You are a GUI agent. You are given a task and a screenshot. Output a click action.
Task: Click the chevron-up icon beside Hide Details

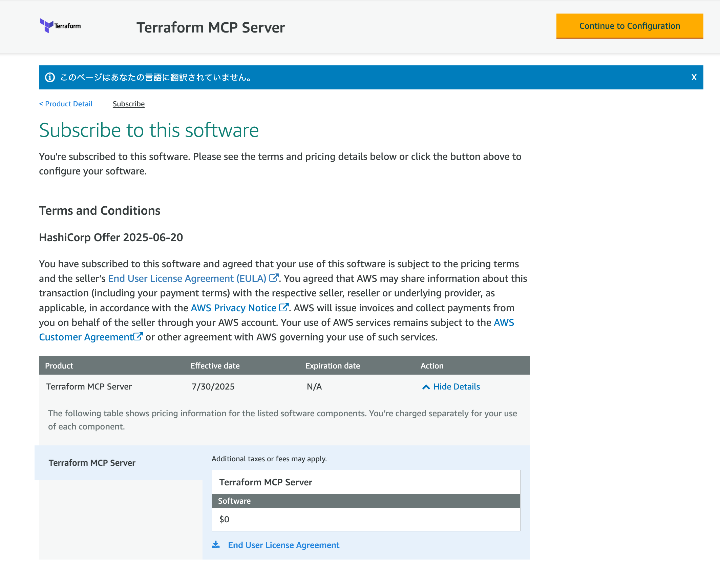[x=426, y=387]
